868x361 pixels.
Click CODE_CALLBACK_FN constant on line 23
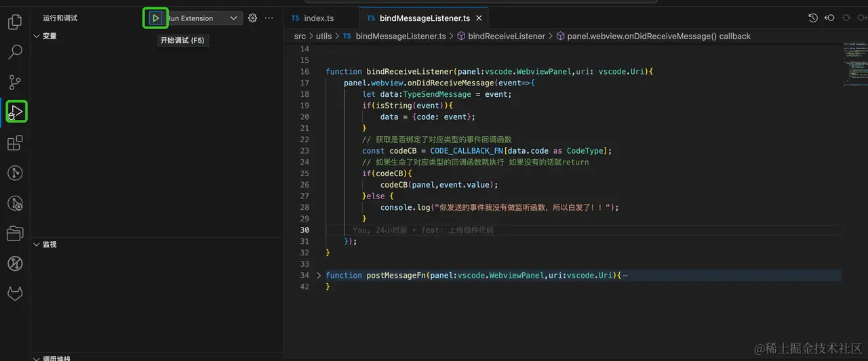click(467, 151)
